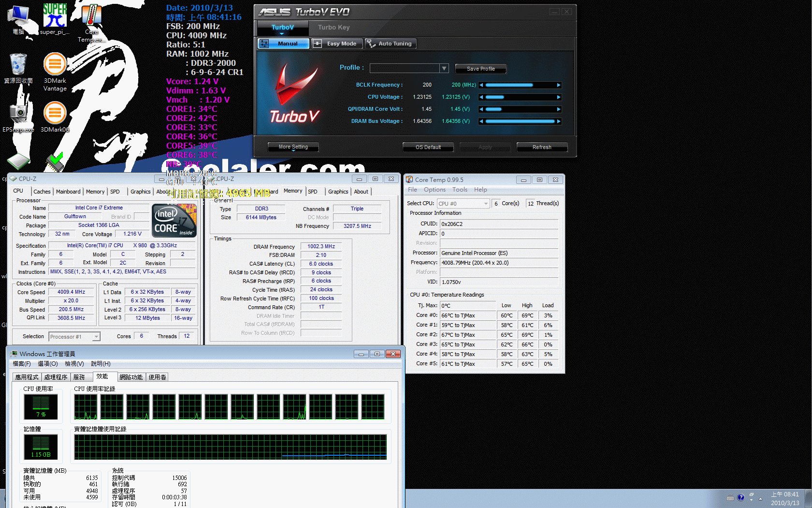This screenshot has height=508, width=812.
Task: Expand the More Setting panel
Action: tap(293, 147)
